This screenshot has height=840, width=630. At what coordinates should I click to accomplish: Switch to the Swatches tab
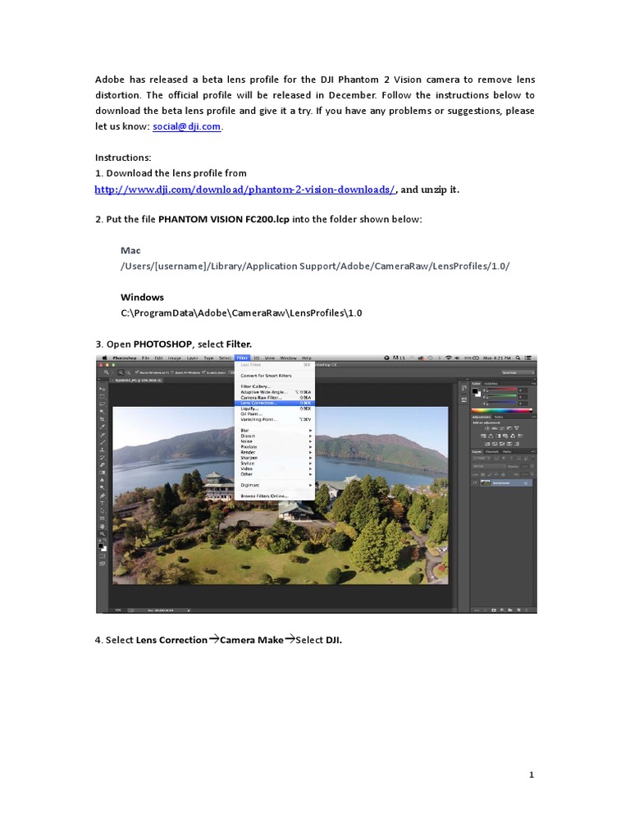point(491,384)
